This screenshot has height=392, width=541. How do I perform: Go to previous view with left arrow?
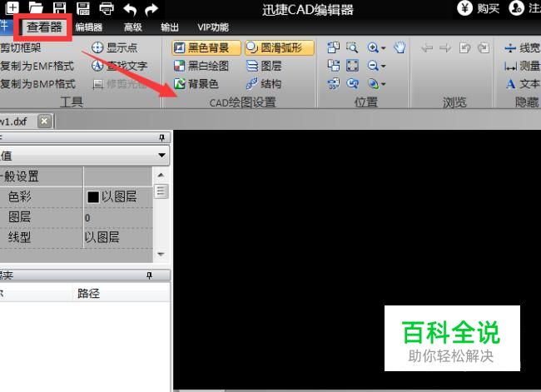coord(427,47)
